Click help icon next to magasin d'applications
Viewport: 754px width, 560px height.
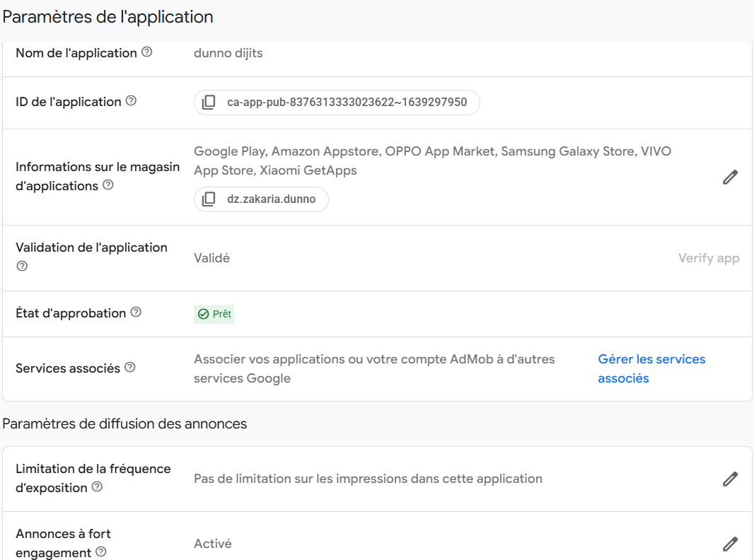[x=108, y=185]
